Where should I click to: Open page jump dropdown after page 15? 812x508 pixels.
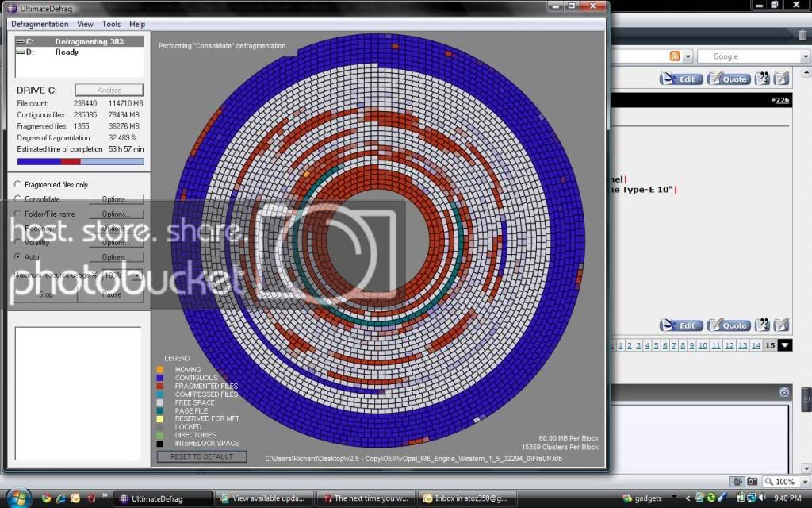coord(785,345)
